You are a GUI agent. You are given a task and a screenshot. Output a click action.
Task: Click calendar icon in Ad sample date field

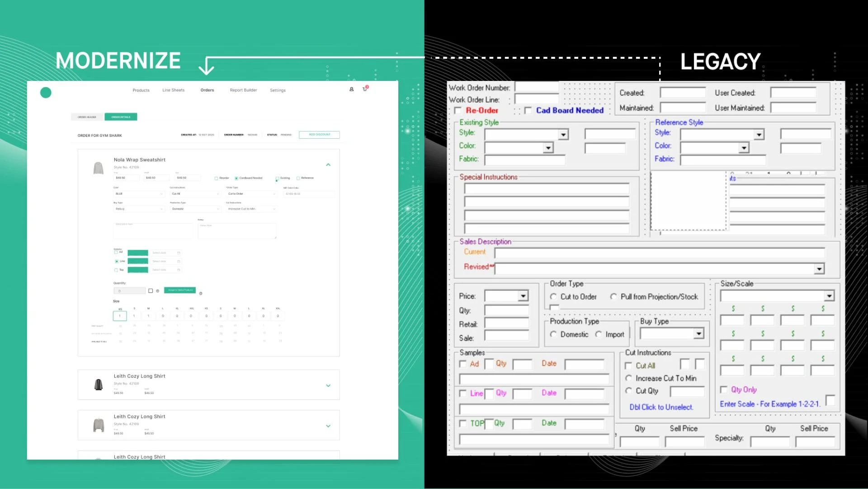179,253
